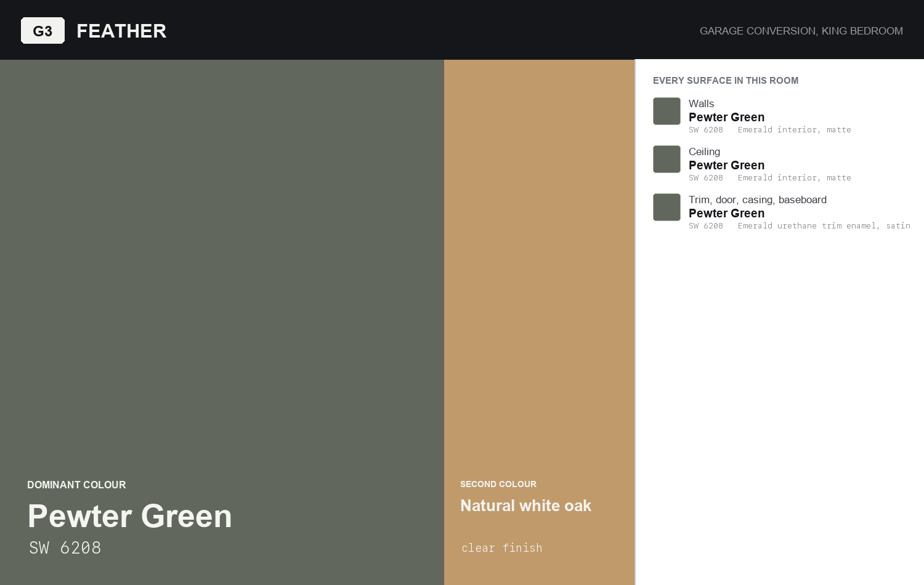This screenshot has height=585, width=924.
Task: Click the Ceiling surface label
Action: coord(704,151)
